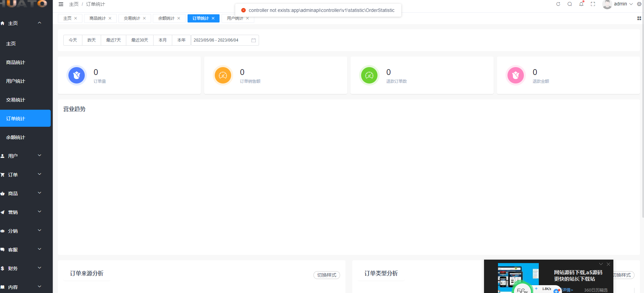Open the date picker calendar icon
Screen dimensions: 644x293
coord(254,40)
